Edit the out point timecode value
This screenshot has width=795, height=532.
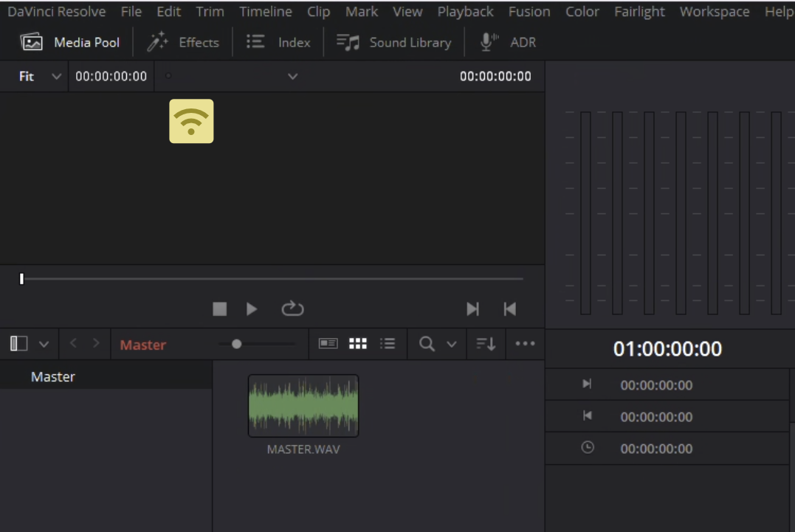click(656, 417)
